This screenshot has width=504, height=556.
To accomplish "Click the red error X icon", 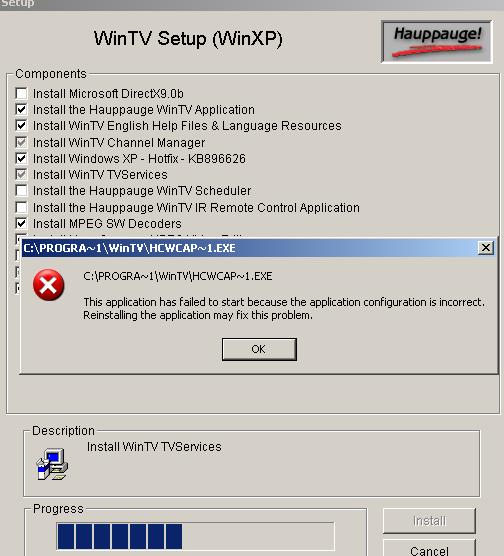I will point(49,285).
